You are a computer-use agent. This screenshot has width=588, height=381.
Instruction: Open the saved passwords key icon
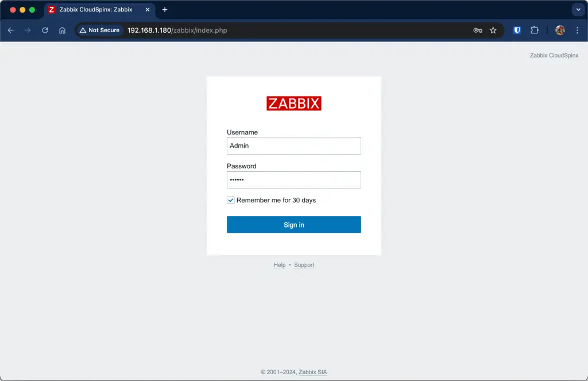point(478,30)
